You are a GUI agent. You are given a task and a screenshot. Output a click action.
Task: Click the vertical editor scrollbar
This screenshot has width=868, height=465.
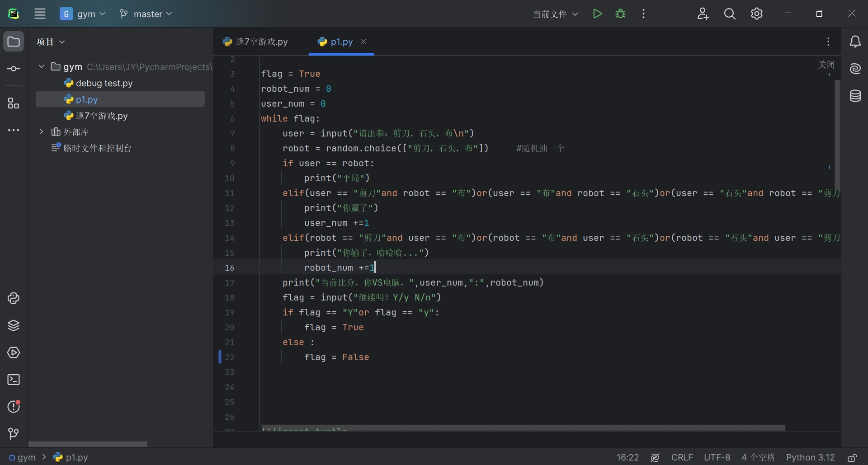coord(837,135)
